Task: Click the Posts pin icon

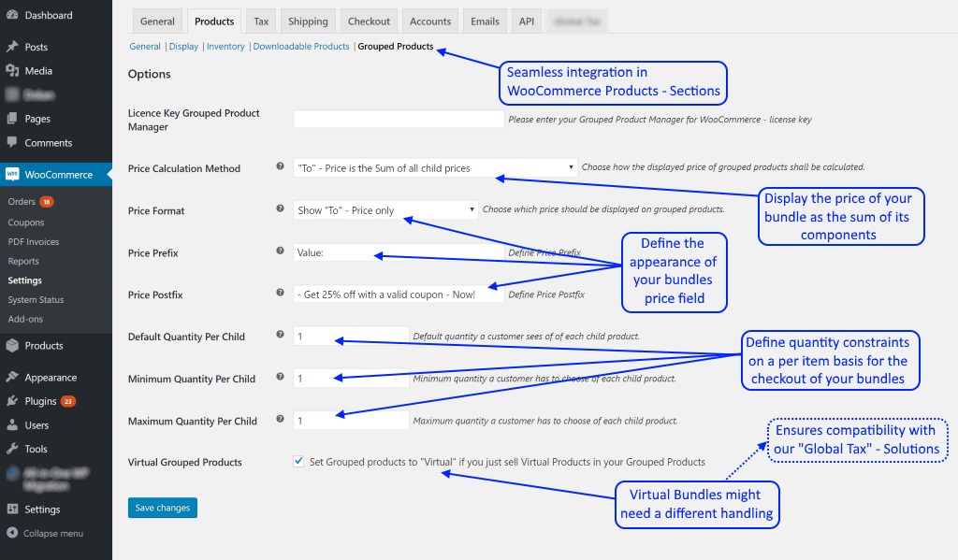Action: 11,47
